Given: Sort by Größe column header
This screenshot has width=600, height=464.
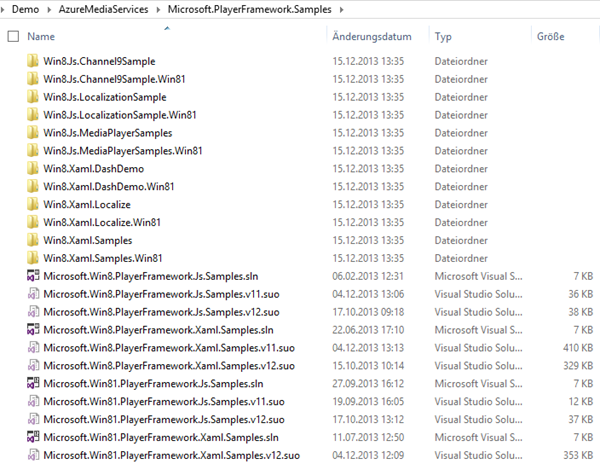Looking at the screenshot, I should (x=551, y=36).
